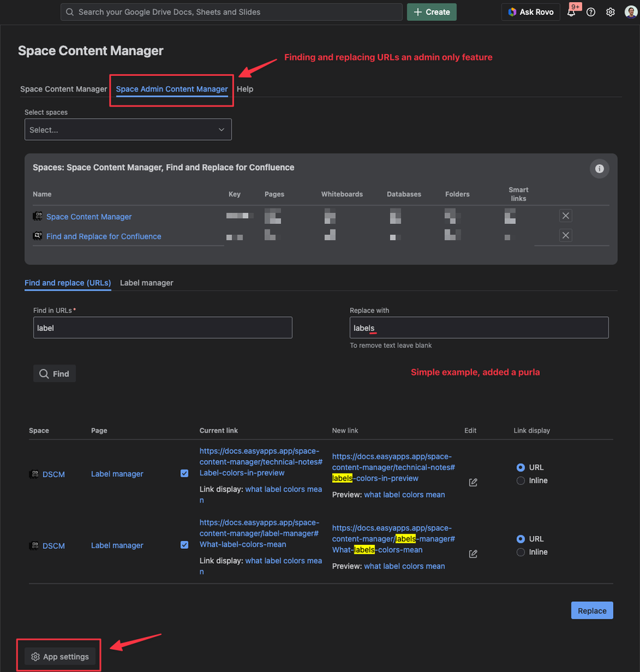Select URL display for second result

click(520, 539)
